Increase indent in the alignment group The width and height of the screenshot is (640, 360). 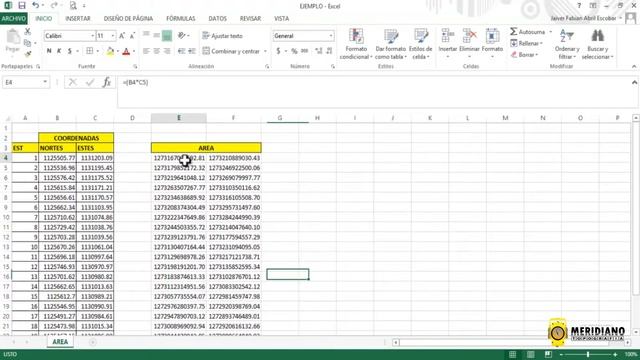(x=192, y=51)
